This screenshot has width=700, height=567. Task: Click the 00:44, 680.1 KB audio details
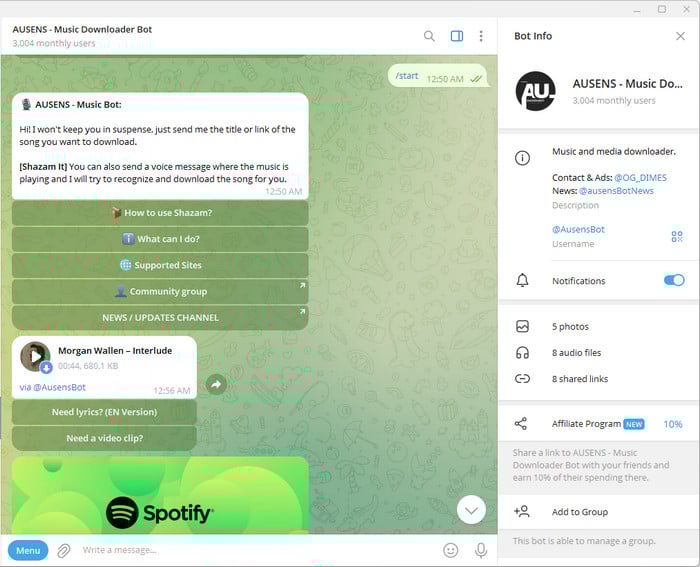click(88, 366)
